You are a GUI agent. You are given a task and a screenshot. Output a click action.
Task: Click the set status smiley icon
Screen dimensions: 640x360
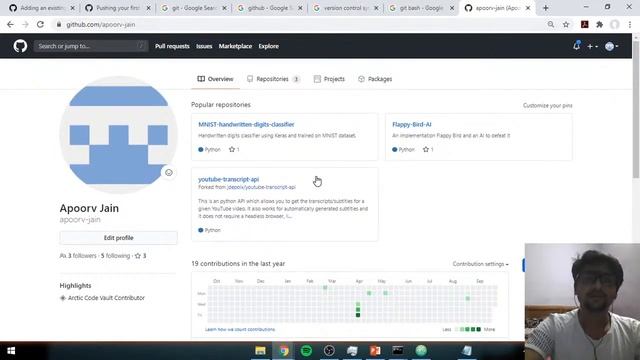169,173
